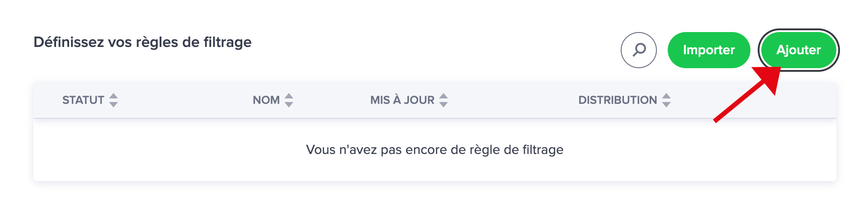This screenshot has width=868, height=214.
Task: Sort ascending using DISTRIBUTION up arrow
Action: coord(666,96)
